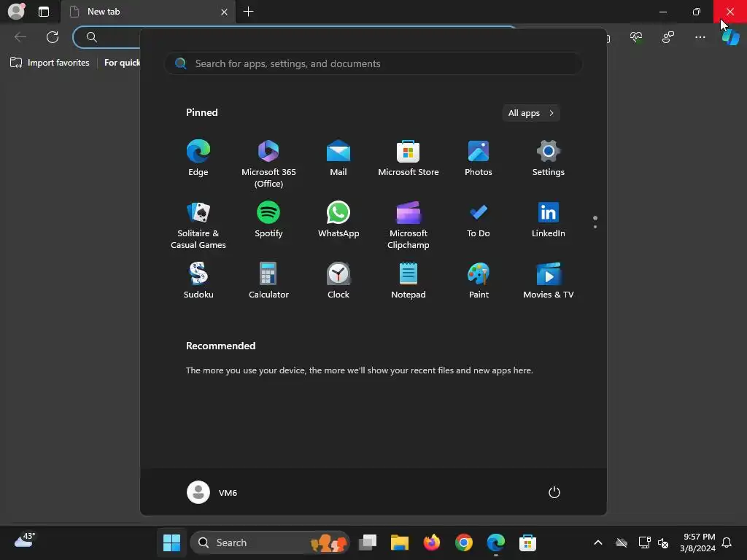Open the Mail app

point(338,158)
